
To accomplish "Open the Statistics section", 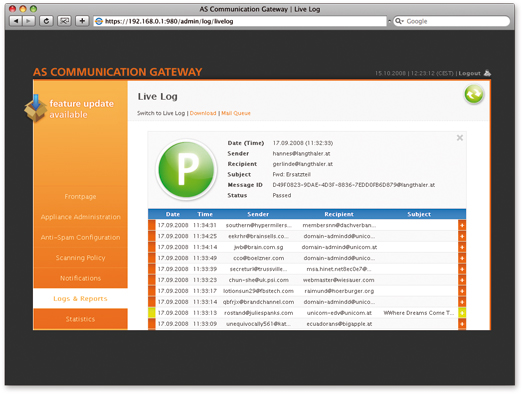I will (x=80, y=319).
